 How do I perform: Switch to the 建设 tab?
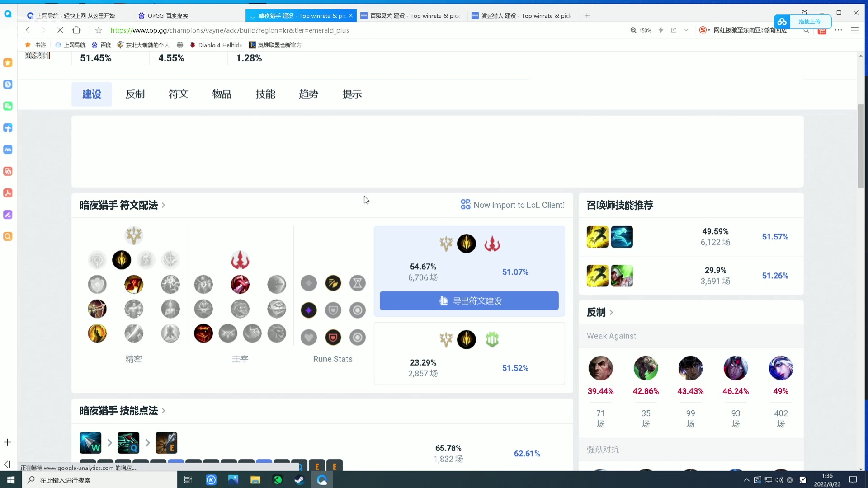92,94
